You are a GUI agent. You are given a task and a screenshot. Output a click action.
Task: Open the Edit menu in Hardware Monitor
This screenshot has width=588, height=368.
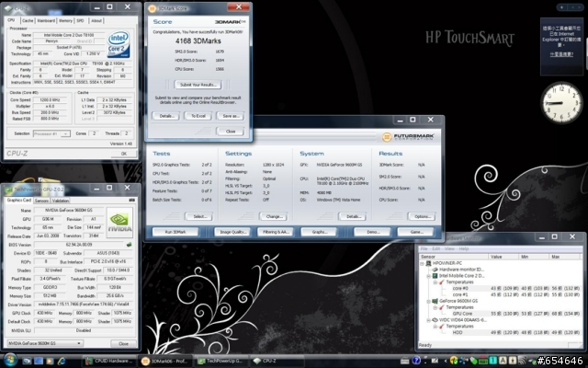click(x=435, y=248)
